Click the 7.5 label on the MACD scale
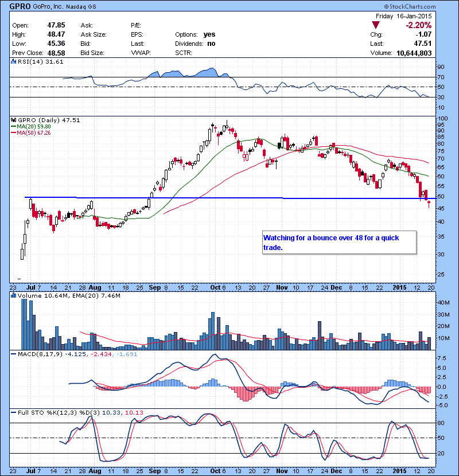This screenshot has height=476, width=459. pyautogui.click(x=442, y=358)
